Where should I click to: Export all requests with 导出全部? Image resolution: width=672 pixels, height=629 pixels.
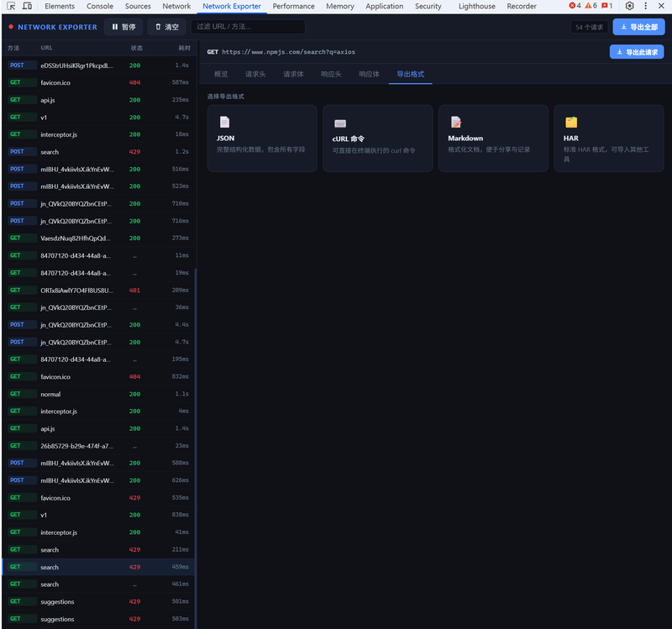click(638, 27)
